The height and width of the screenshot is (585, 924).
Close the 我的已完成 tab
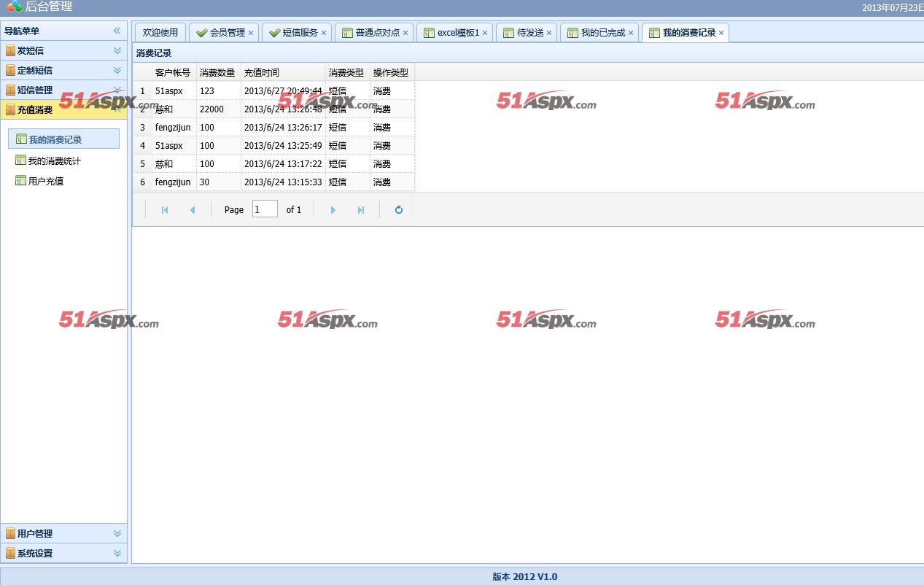(x=631, y=33)
